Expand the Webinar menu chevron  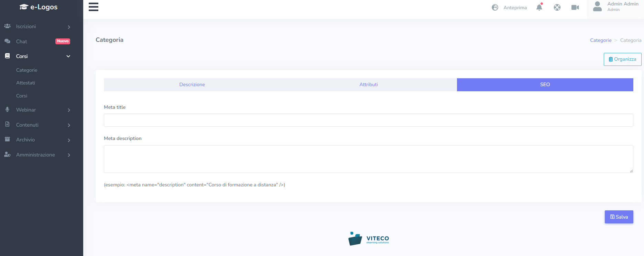pyautogui.click(x=69, y=110)
